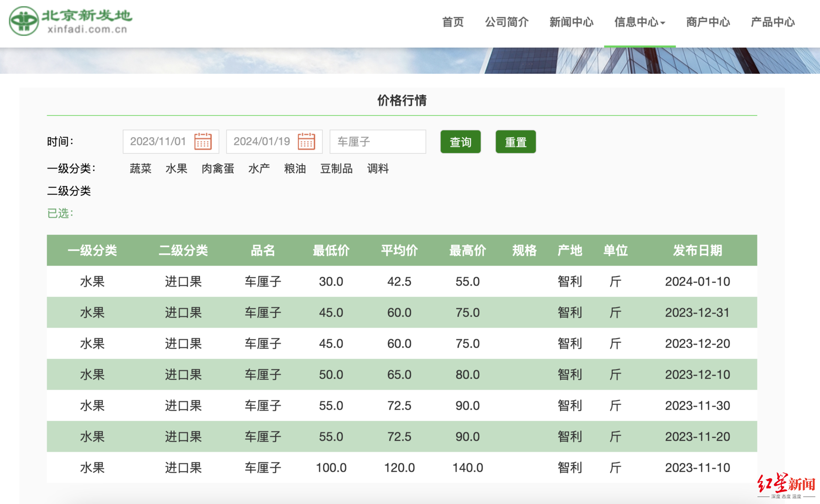Open 产品中心
The height and width of the screenshot is (504, 820).
[772, 22]
